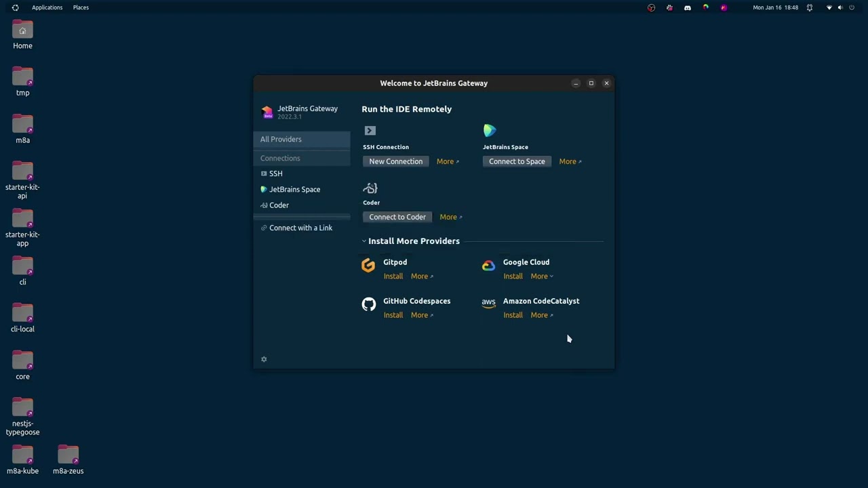Click the Coder provider logo icon
The width and height of the screenshot is (868, 488).
point(370,188)
